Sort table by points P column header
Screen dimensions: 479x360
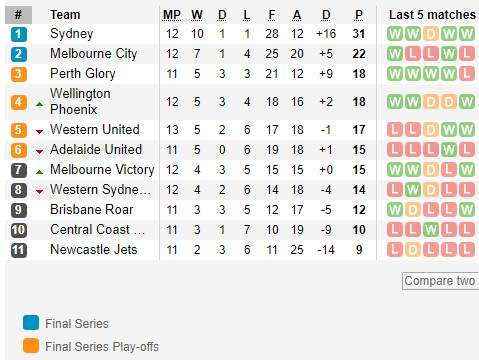(x=359, y=15)
